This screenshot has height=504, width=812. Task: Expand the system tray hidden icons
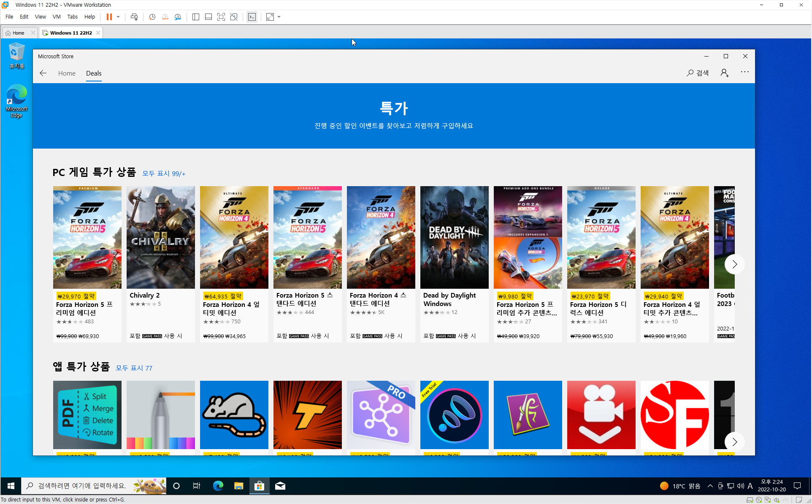tap(710, 486)
